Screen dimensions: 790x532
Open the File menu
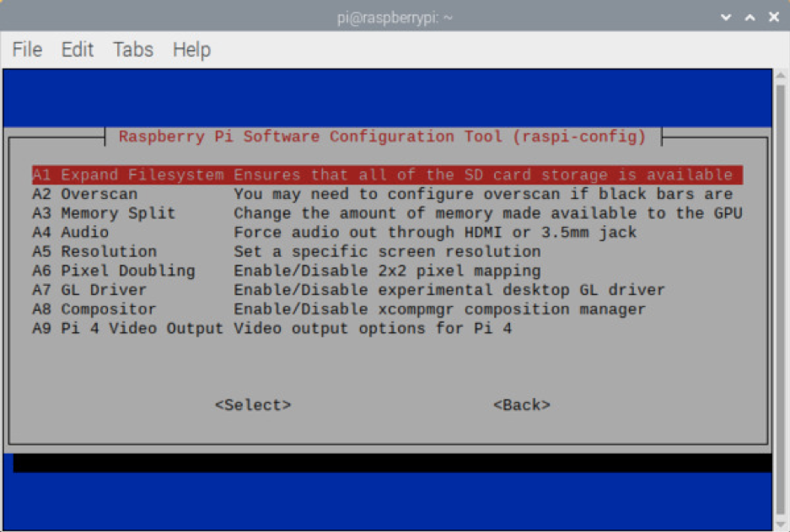point(27,50)
